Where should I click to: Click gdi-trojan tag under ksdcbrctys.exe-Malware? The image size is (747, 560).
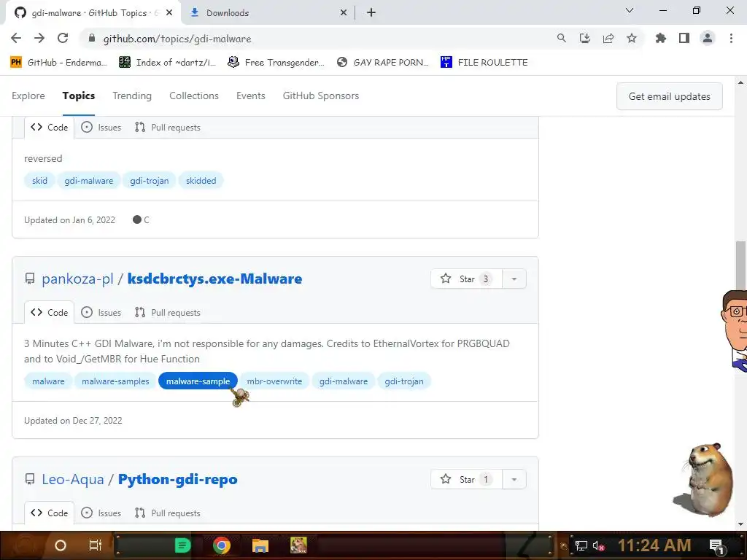point(404,381)
